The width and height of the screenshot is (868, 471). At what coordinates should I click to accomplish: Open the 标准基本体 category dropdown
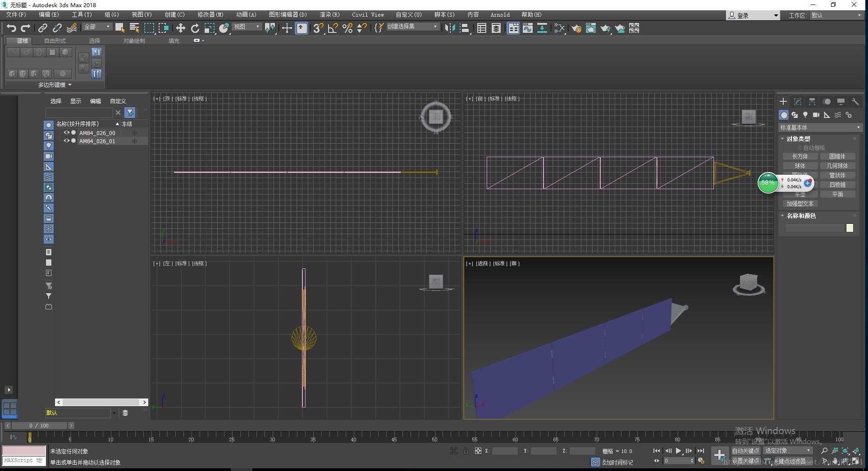coord(820,127)
